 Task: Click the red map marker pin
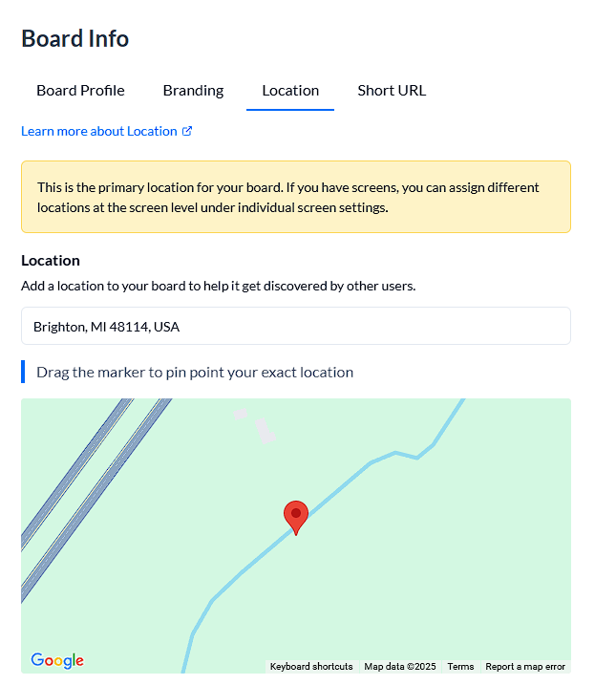coord(296,516)
